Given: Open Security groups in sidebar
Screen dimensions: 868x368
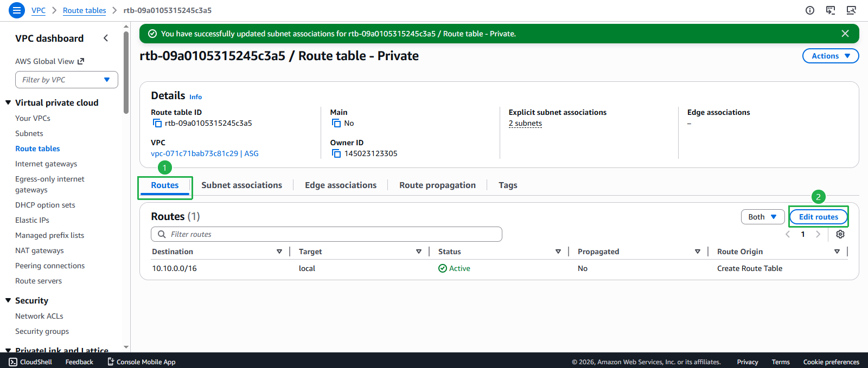Looking at the screenshot, I should [42, 331].
